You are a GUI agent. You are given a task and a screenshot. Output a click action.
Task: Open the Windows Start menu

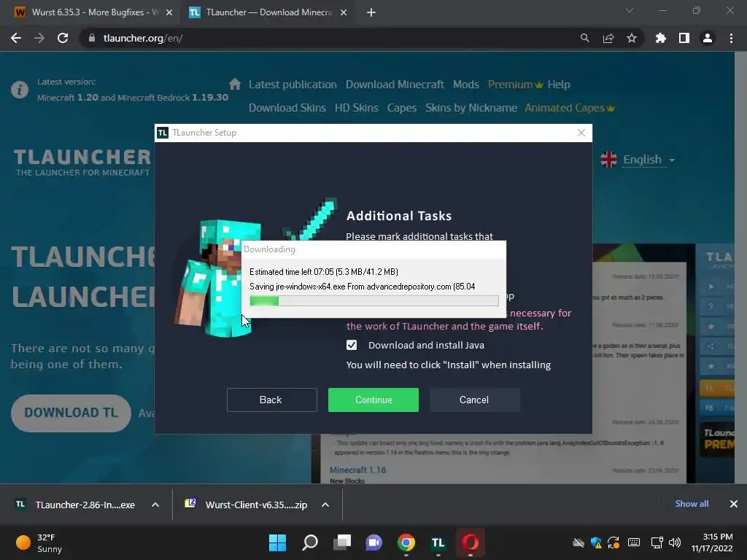[277, 542]
